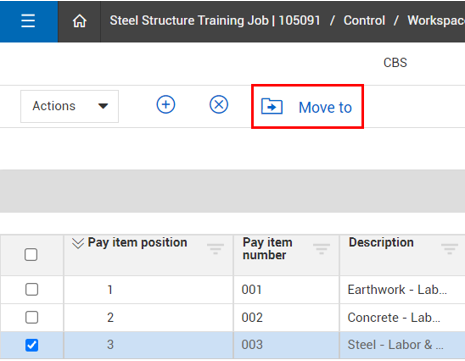The height and width of the screenshot is (361, 465).
Task: Click the add (plus) circle icon
Action: click(x=166, y=105)
